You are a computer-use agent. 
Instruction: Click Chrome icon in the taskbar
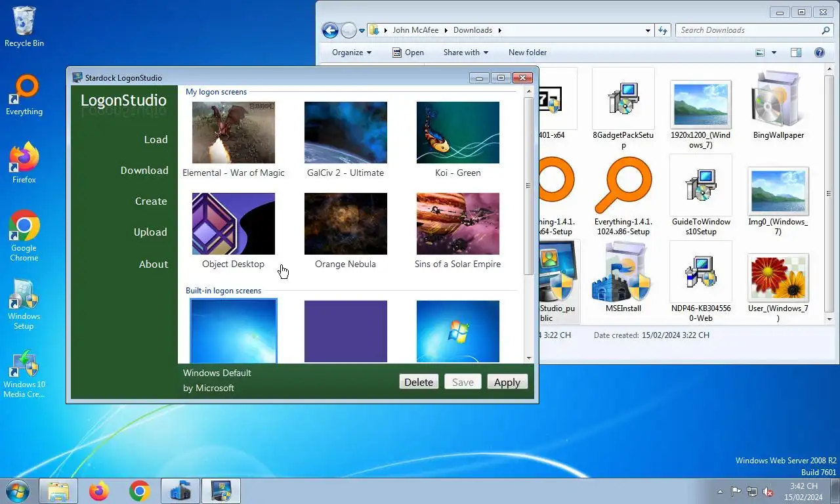140,491
